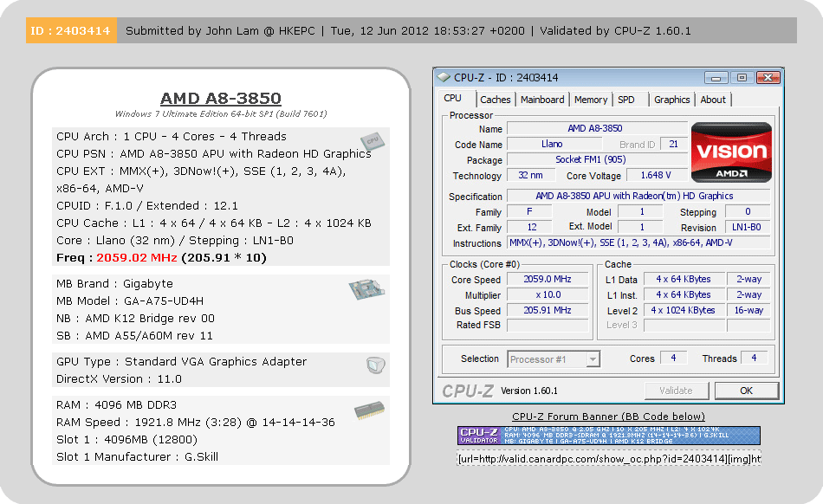This screenshot has width=823, height=504.
Task: Click the RAM Speed line
Action: [195, 423]
